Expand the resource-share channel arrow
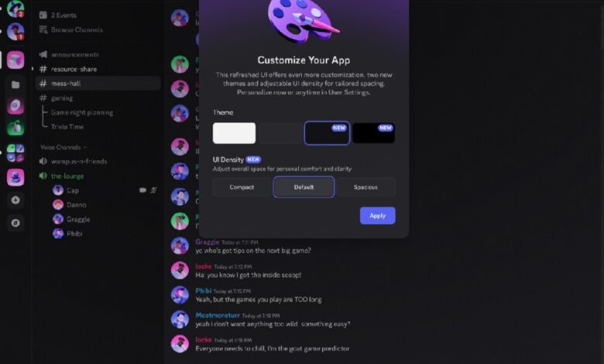The width and height of the screenshot is (604, 364). (x=33, y=69)
